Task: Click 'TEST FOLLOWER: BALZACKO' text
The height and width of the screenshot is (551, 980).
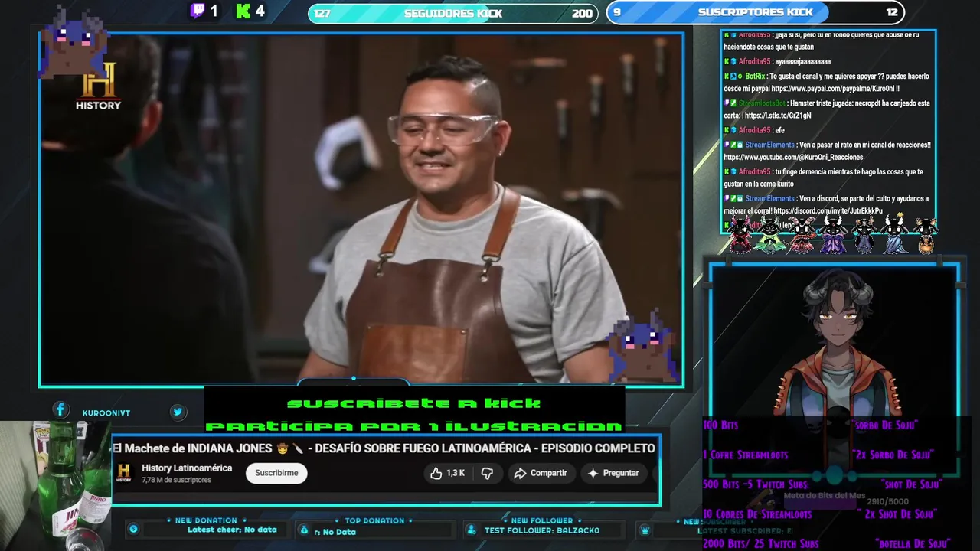Action: click(x=542, y=530)
